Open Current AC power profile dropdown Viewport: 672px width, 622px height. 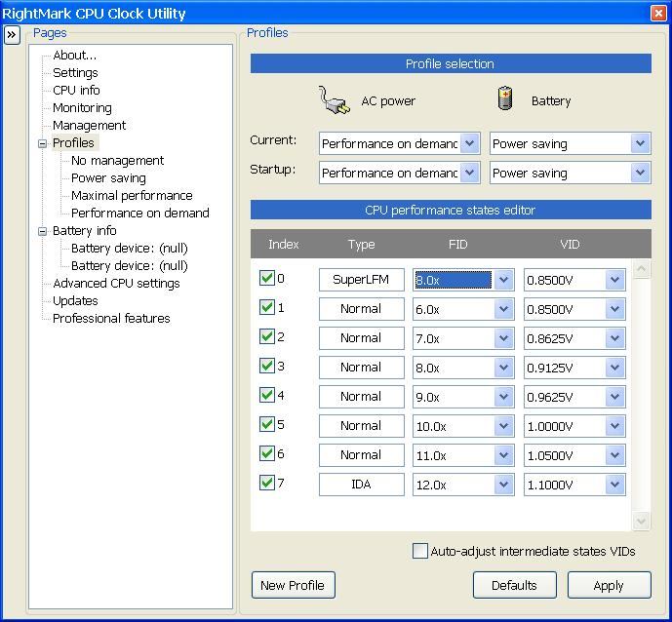click(x=470, y=143)
